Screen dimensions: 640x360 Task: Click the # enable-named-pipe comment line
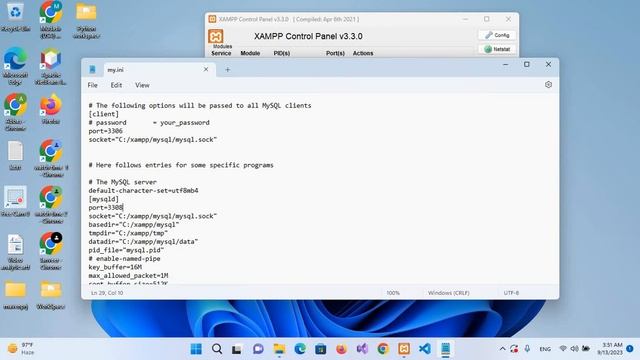click(124, 258)
